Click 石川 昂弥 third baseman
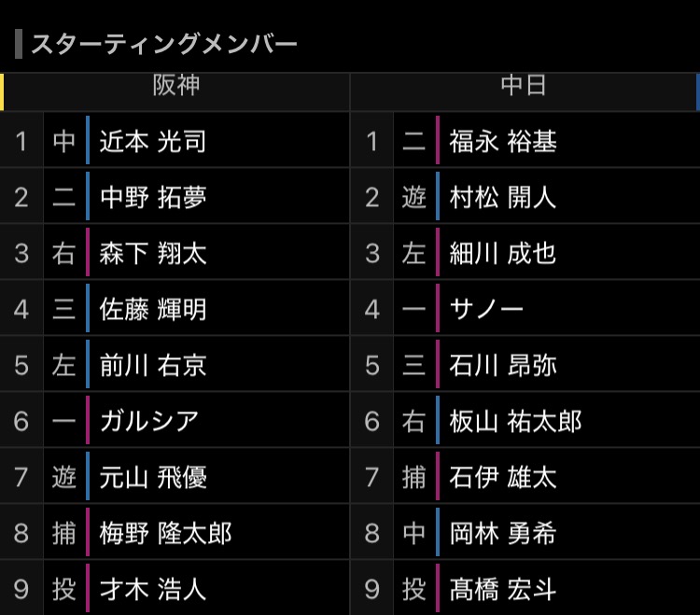700x615 pixels. click(503, 366)
